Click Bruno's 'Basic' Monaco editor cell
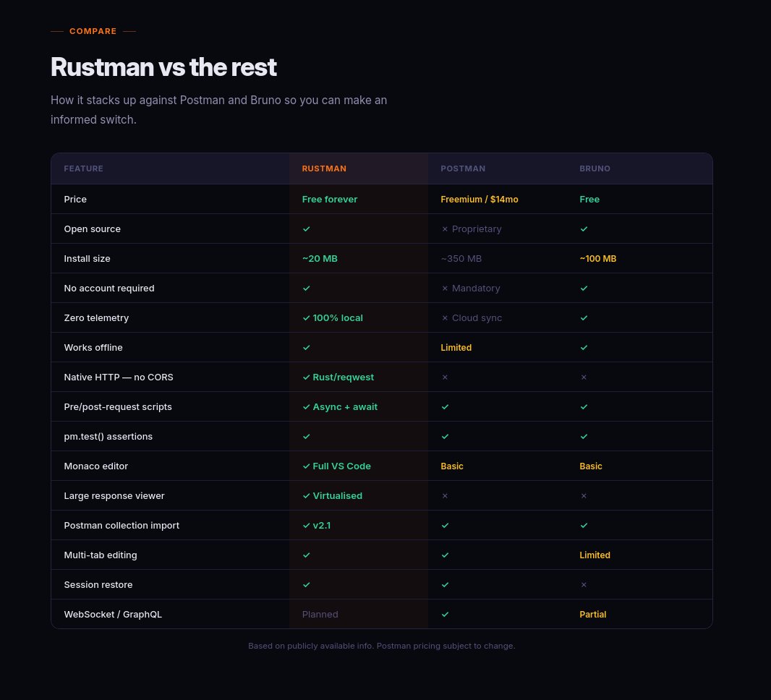 point(590,466)
